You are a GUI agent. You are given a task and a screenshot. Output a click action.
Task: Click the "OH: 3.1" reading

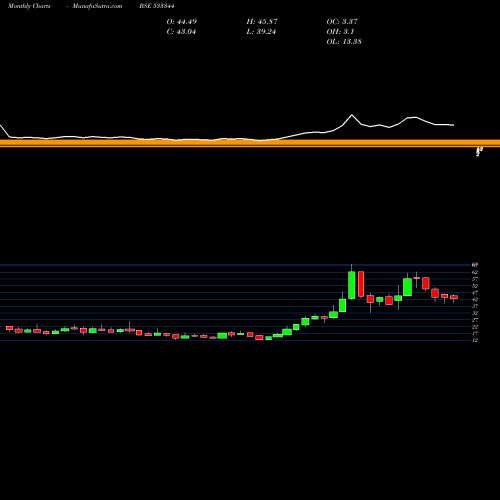pos(340,32)
